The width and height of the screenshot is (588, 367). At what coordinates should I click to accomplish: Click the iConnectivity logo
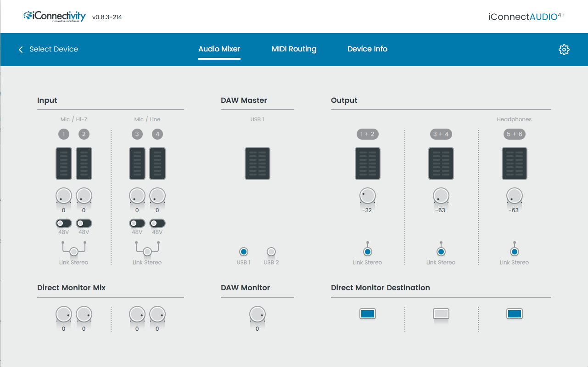(55, 17)
